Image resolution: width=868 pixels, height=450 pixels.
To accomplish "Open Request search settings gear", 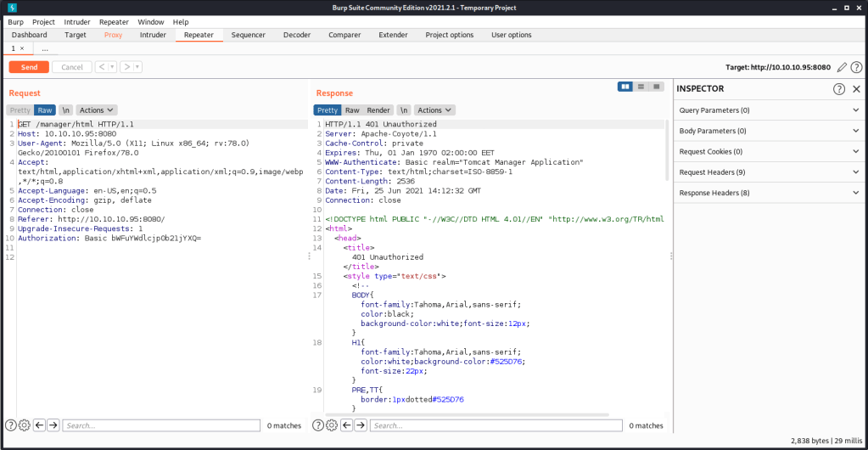I will [x=24, y=425].
